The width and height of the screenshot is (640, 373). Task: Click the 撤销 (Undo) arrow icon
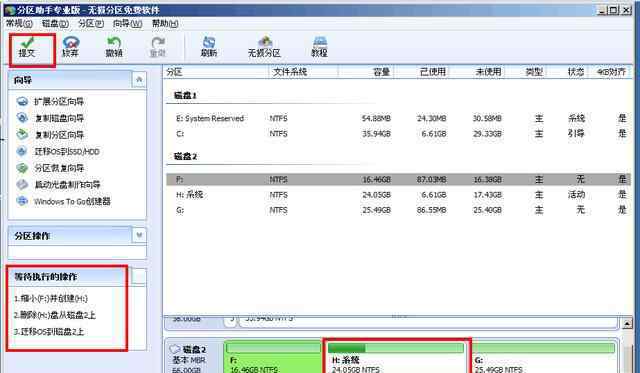tap(114, 42)
